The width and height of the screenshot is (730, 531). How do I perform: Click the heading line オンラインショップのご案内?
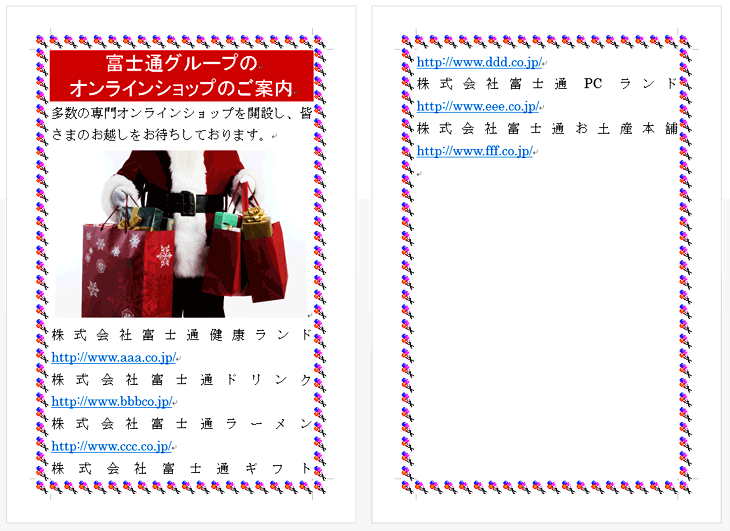[181, 88]
